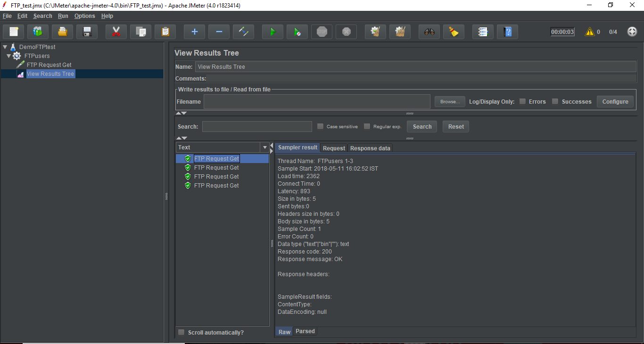Click the Expand All plus icon
The width and height of the screenshot is (644, 344).
click(194, 32)
